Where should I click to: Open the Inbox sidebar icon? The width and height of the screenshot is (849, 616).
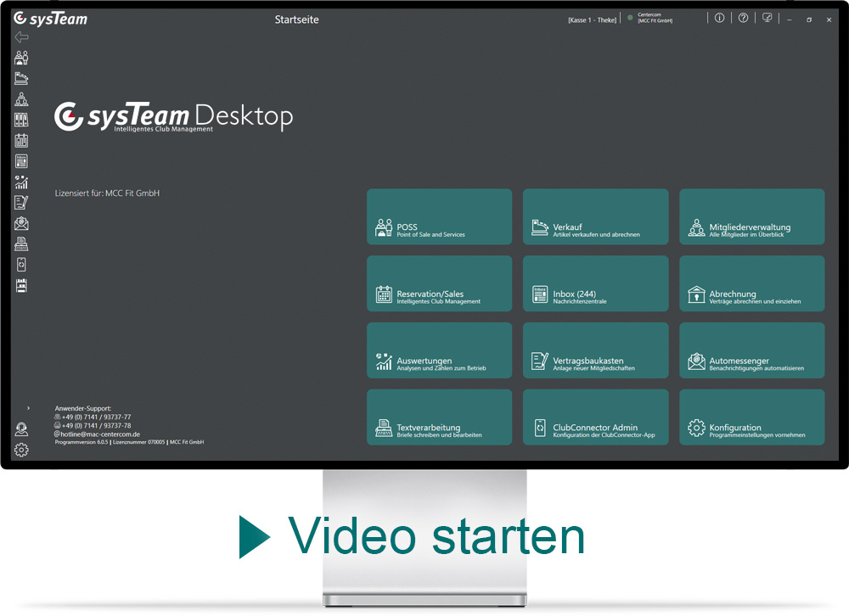pos(22,161)
